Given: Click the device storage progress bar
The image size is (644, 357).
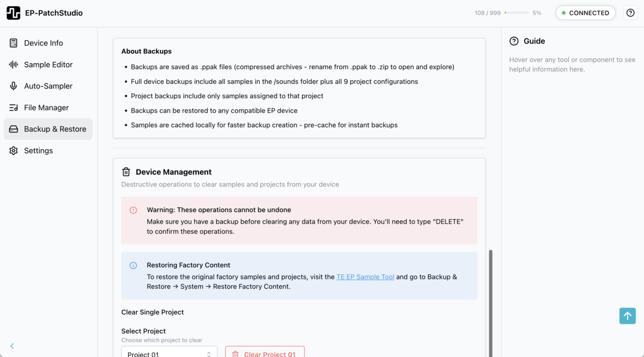Looking at the screenshot, I should click(x=516, y=13).
